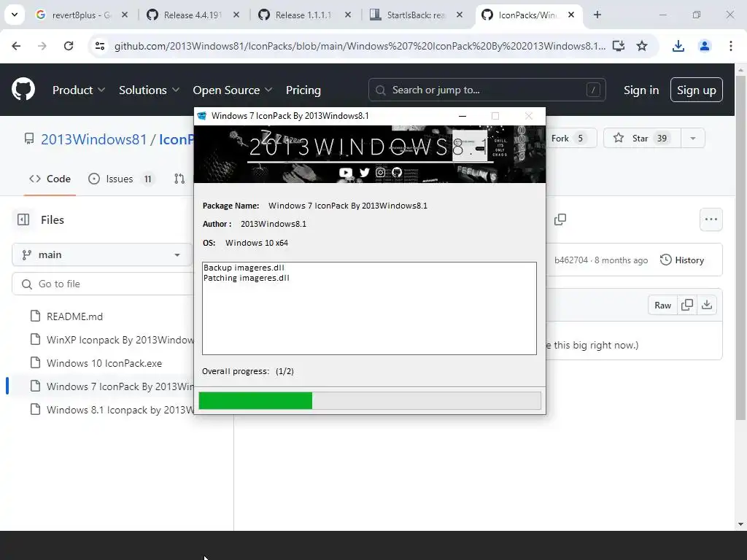747x560 pixels.
Task: Click the GitHub logo in the header
Action: pos(23,89)
